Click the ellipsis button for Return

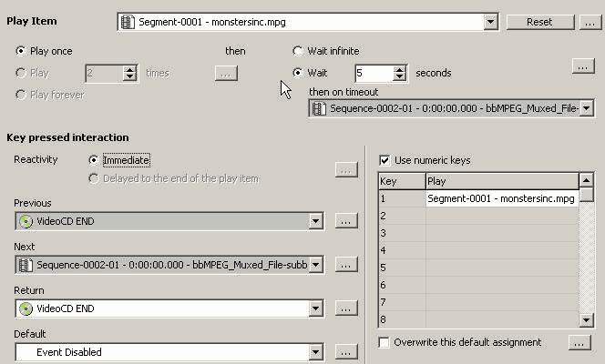[x=345, y=308]
